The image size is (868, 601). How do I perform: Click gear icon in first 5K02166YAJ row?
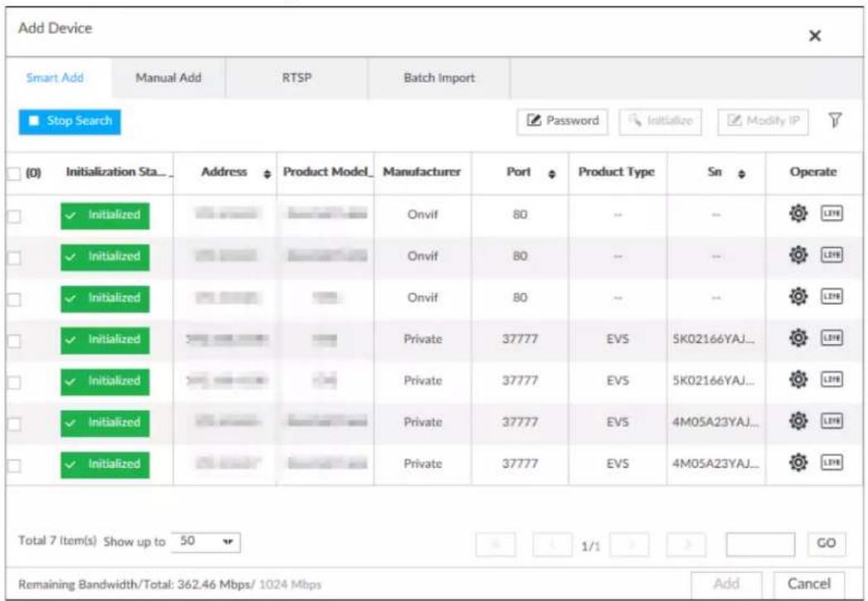point(798,338)
